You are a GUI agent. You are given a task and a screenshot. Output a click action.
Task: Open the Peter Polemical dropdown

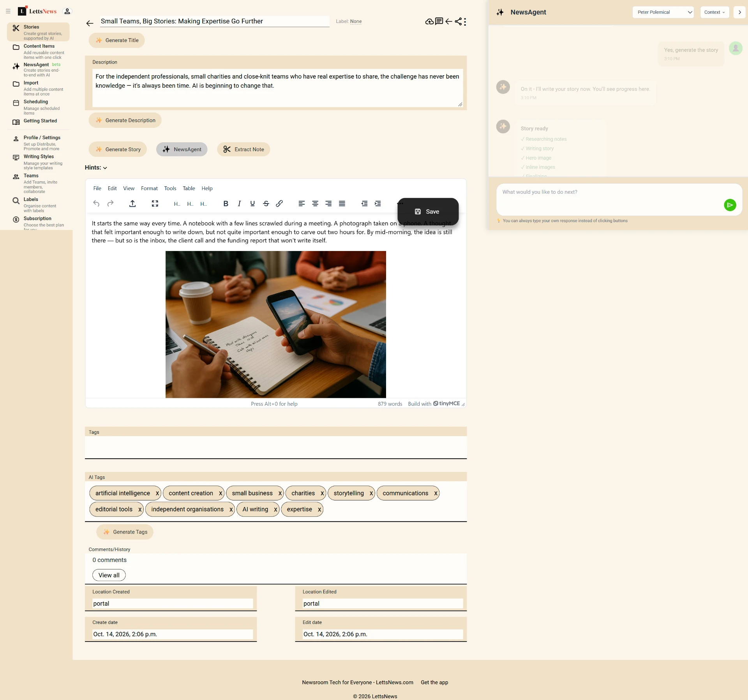coord(663,12)
